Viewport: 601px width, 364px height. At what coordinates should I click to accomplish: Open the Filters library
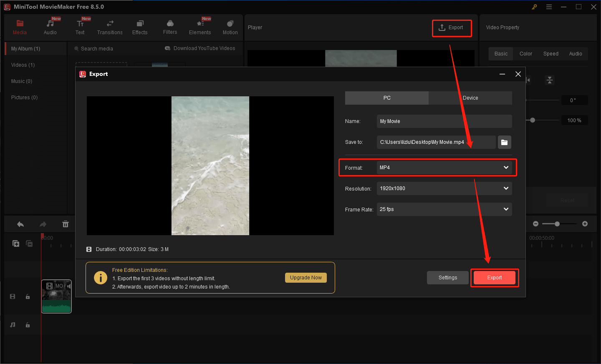[170, 27]
